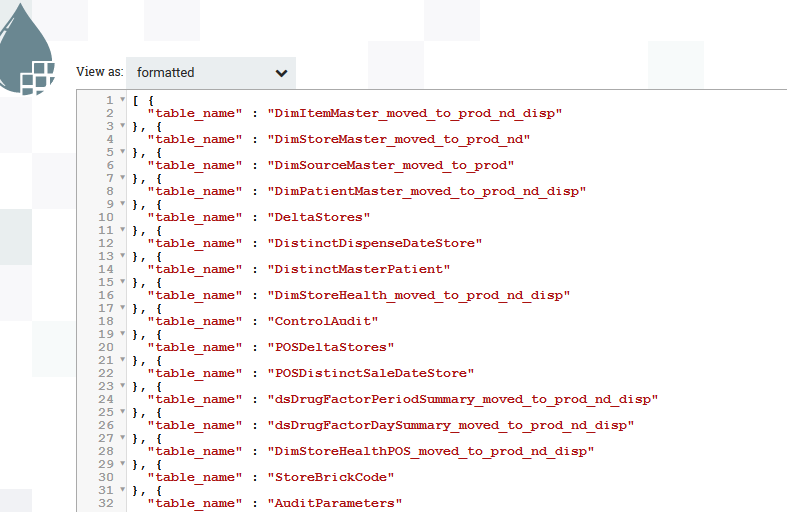787x512 pixels.
Task: Click the "View as:" label
Action: click(x=100, y=72)
